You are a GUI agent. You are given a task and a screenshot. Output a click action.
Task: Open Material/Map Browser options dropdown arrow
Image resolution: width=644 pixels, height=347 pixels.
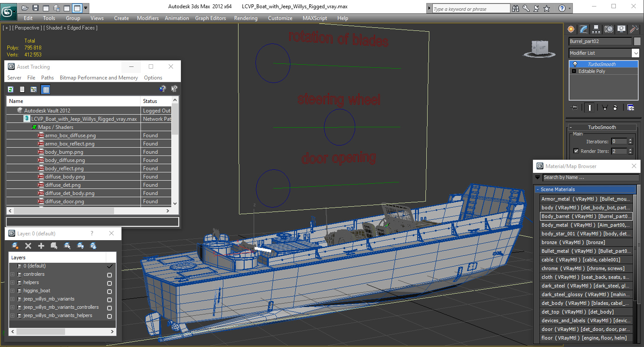[x=538, y=177]
